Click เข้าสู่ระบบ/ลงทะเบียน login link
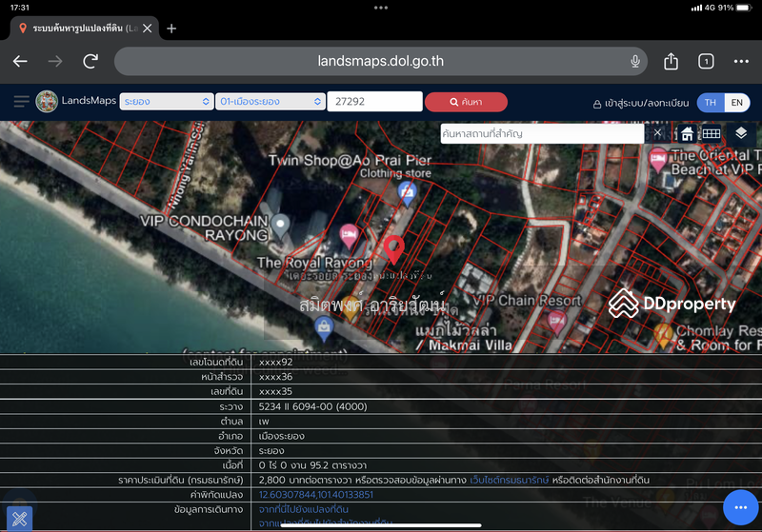 coord(641,103)
